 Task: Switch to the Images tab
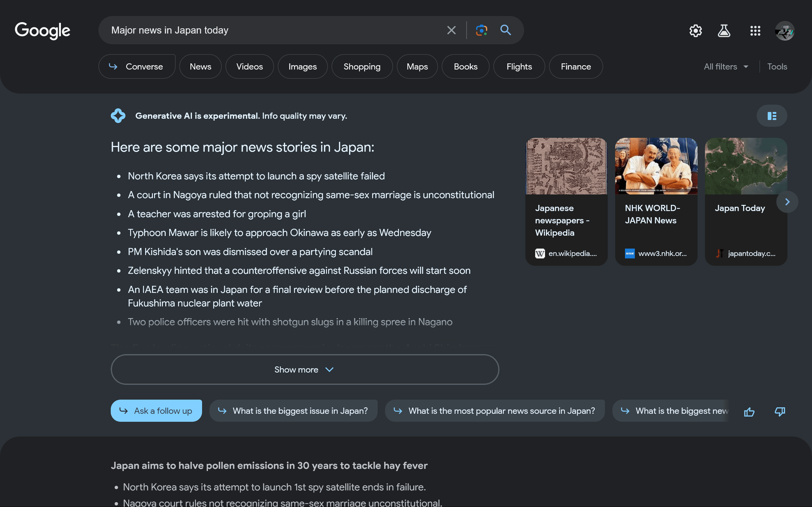(302, 66)
